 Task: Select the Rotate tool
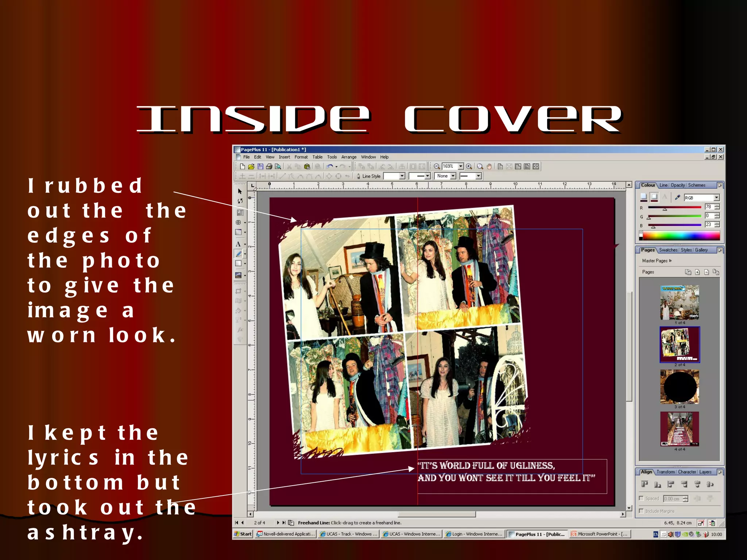(240, 201)
